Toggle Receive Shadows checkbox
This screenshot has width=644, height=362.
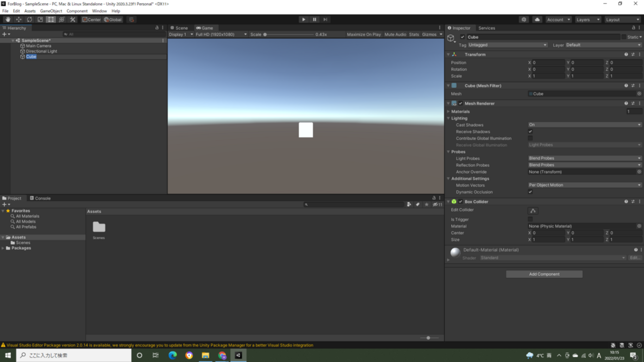click(531, 132)
